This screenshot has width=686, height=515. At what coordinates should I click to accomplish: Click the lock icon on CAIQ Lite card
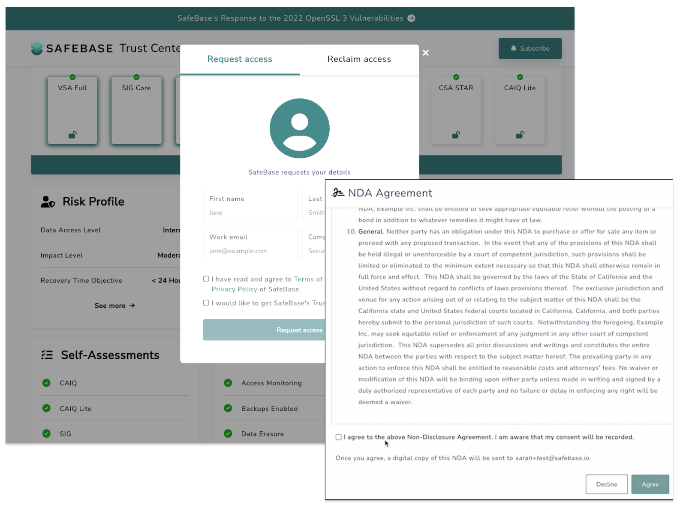pos(520,135)
